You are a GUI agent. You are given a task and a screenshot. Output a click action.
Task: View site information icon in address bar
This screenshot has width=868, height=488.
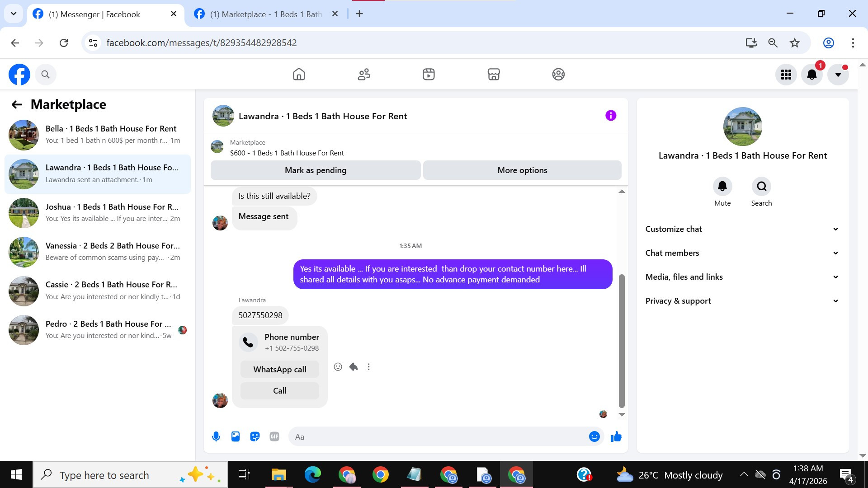(93, 43)
